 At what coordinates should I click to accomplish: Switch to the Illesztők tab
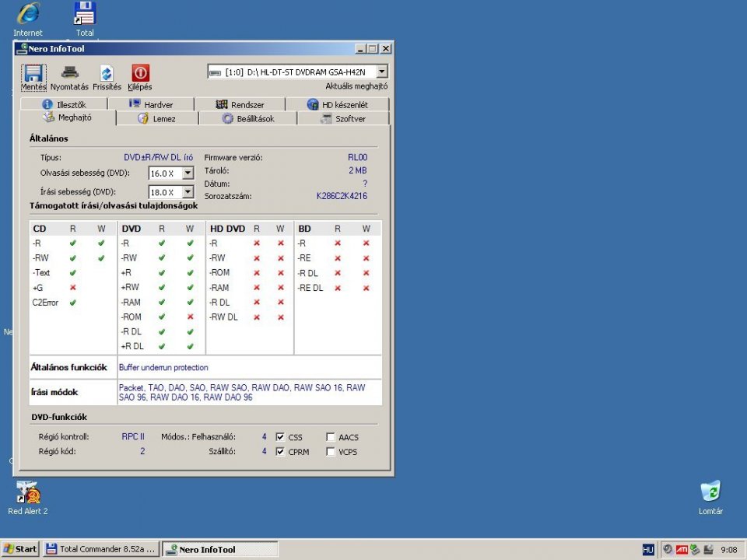pos(64,104)
